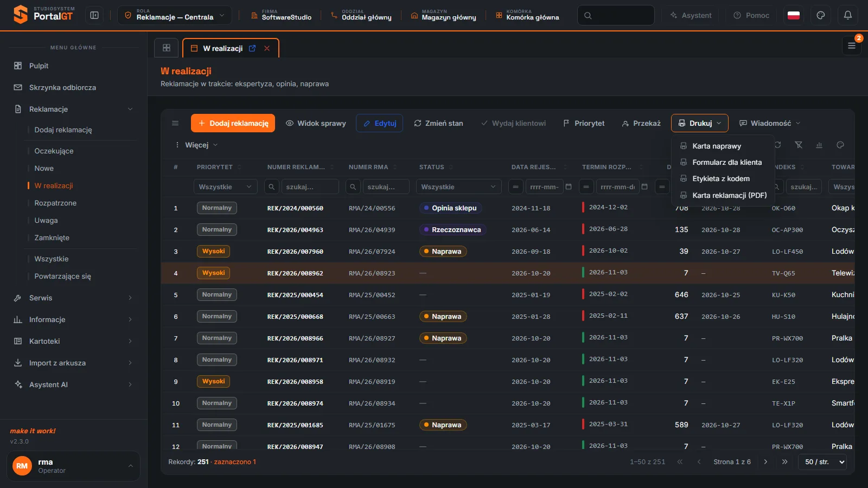The width and height of the screenshot is (868, 488).
Task: Click Przekaż toolbar button
Action: tap(641, 123)
